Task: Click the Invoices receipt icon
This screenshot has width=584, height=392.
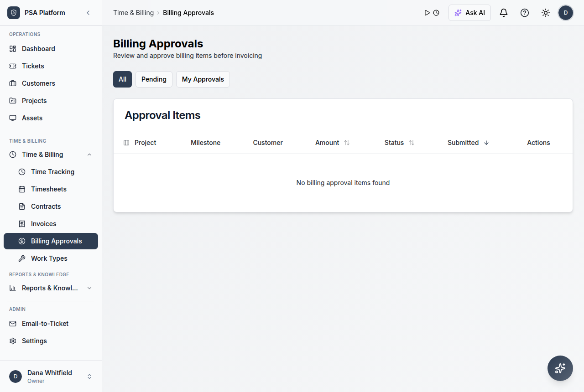Action: pos(22,224)
